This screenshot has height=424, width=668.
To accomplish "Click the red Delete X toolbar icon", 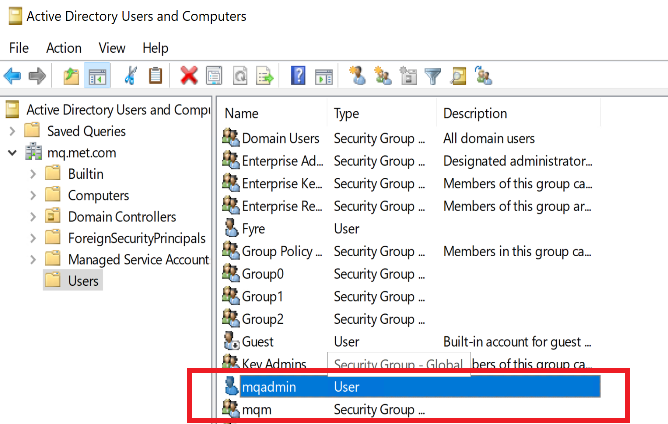I will 189,76.
